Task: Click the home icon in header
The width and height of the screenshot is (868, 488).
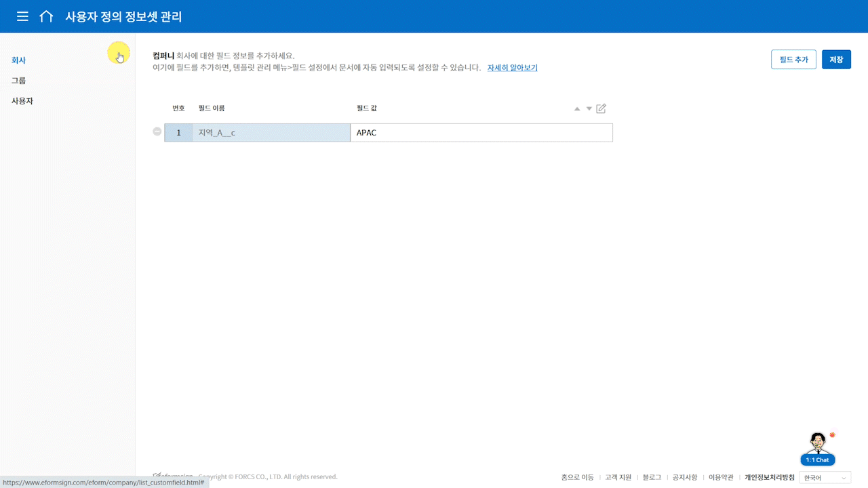Action: click(x=46, y=17)
